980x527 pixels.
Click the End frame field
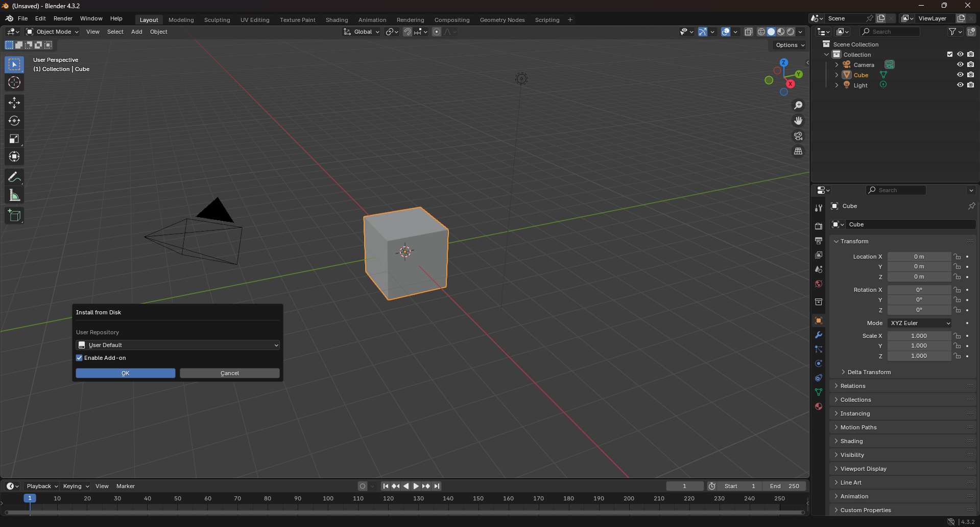tap(784, 486)
